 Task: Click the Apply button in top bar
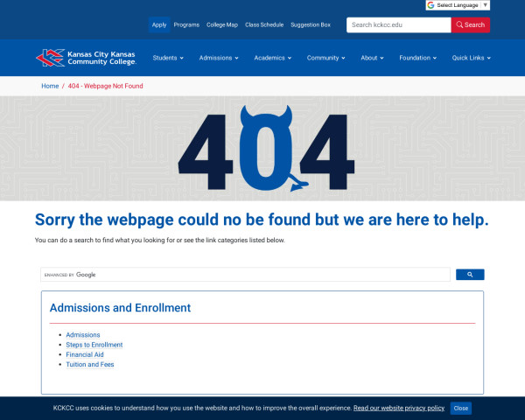click(x=159, y=24)
